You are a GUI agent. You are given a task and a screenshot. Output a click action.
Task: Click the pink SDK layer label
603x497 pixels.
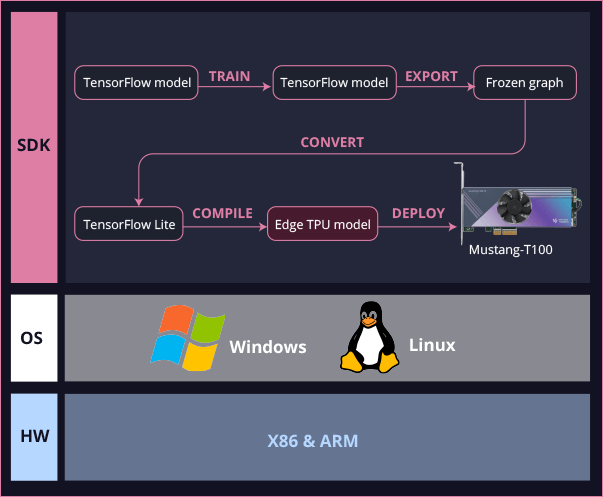point(33,146)
